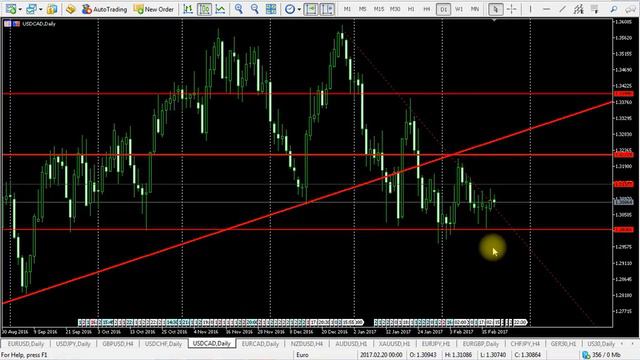Click the New Chart icon
The height and width of the screenshot is (360, 640).
point(11,9)
